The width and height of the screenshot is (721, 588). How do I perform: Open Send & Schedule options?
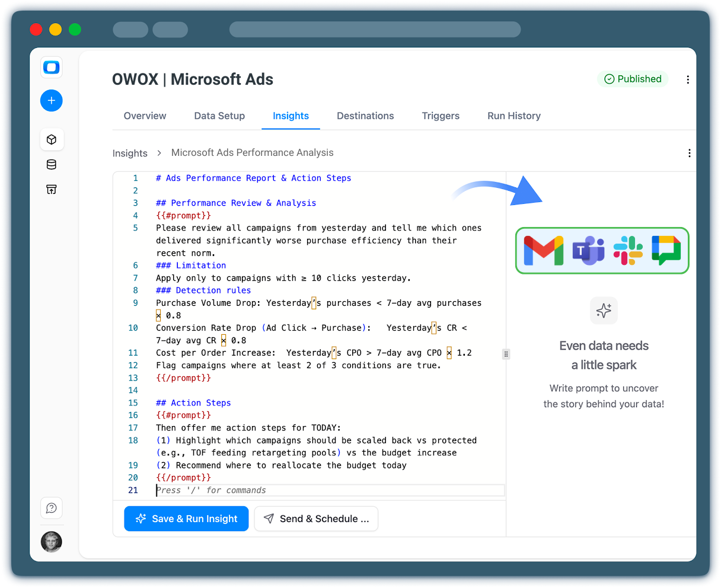316,519
